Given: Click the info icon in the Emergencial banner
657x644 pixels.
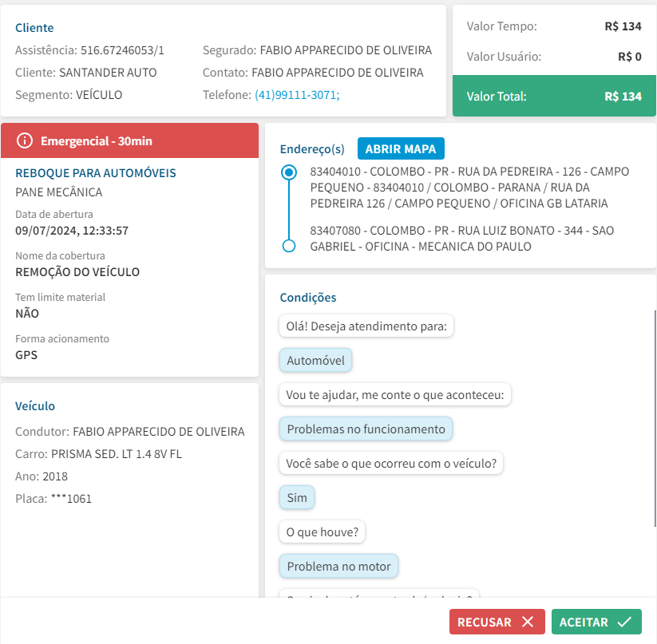Looking at the screenshot, I should tap(25, 141).
